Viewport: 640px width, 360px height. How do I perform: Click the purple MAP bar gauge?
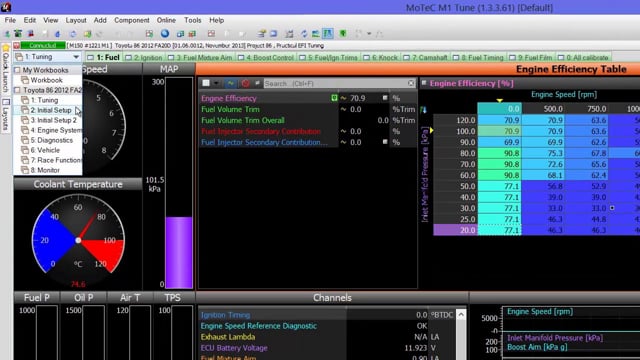179,183
